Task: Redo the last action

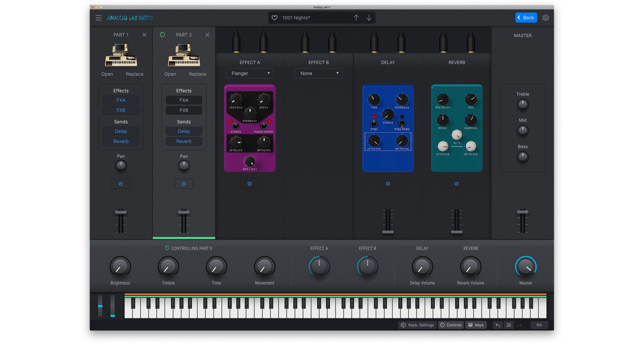Action: (x=520, y=325)
